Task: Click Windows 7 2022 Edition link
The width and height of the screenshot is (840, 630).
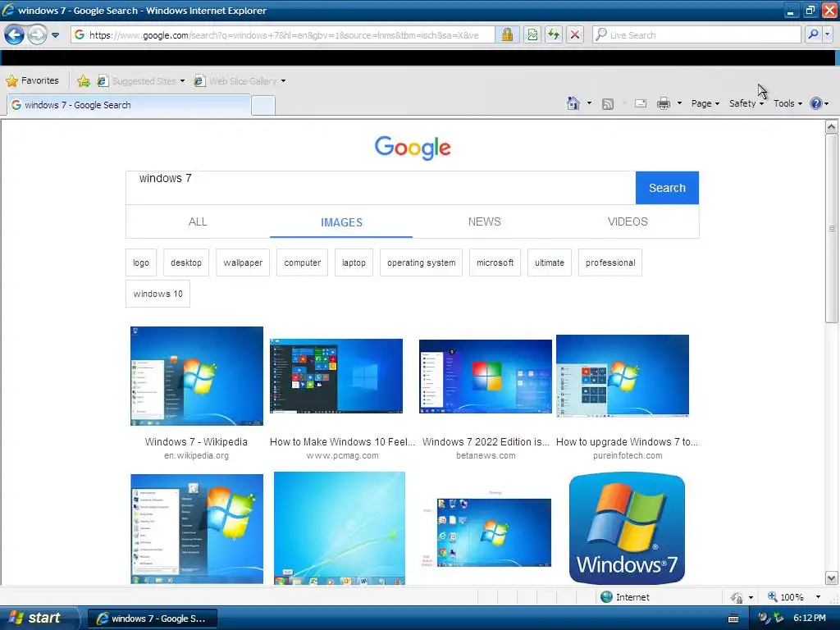Action: (486, 442)
